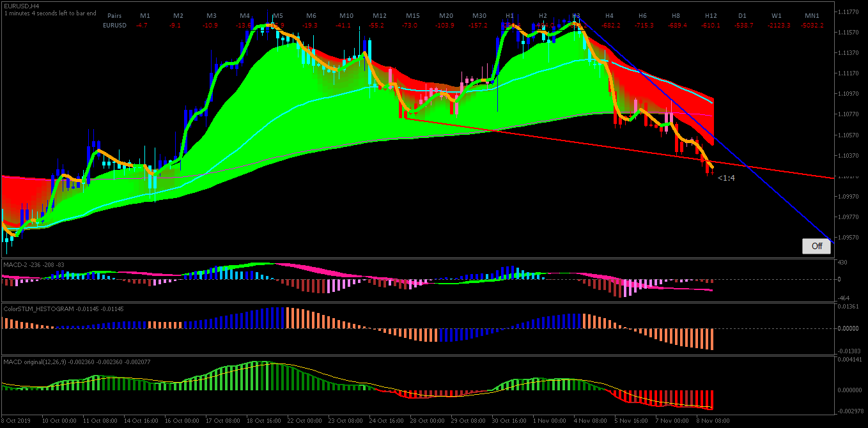The image size is (868, 428).
Task: Click the 18 Oct 16:00 time axis label
Action: tap(264, 422)
